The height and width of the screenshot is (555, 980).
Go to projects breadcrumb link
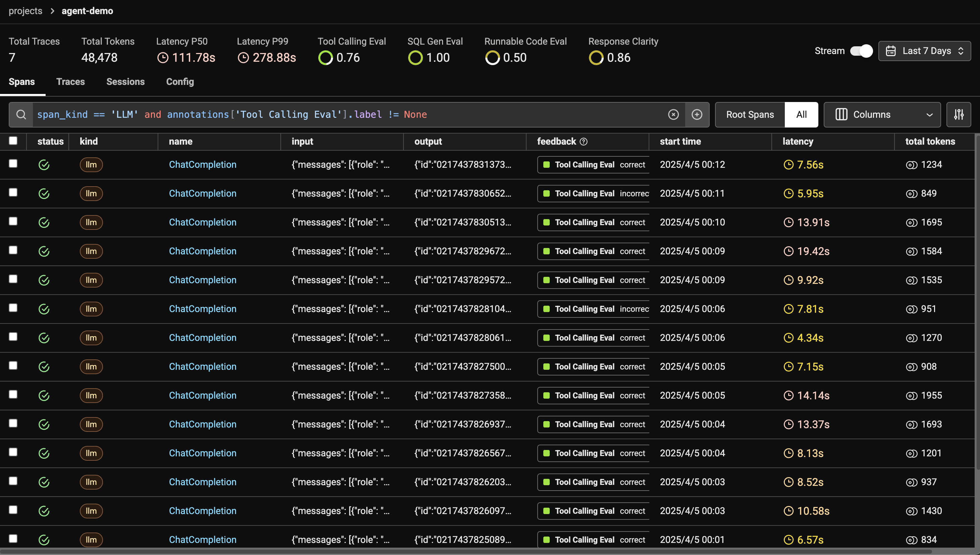coord(25,11)
